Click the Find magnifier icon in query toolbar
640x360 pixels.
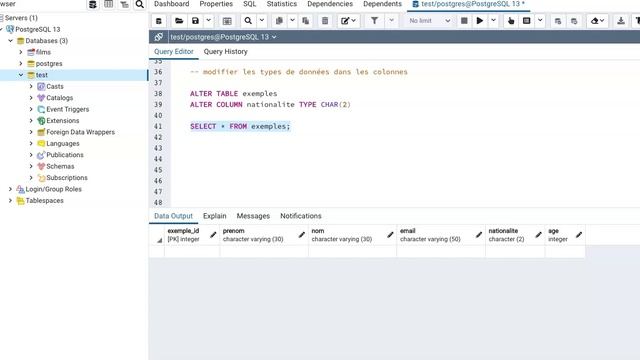pyautogui.click(x=248, y=21)
